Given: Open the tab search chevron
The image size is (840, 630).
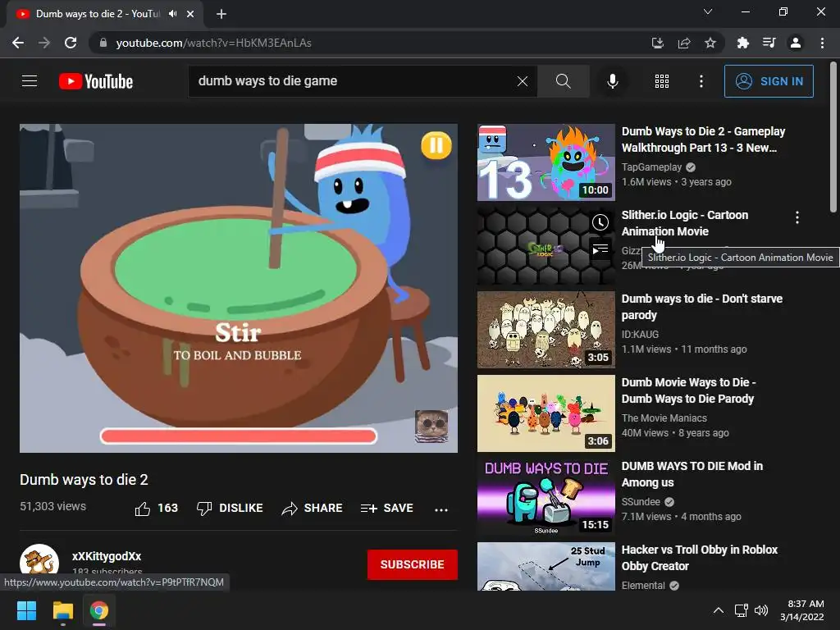Looking at the screenshot, I should point(708,11).
